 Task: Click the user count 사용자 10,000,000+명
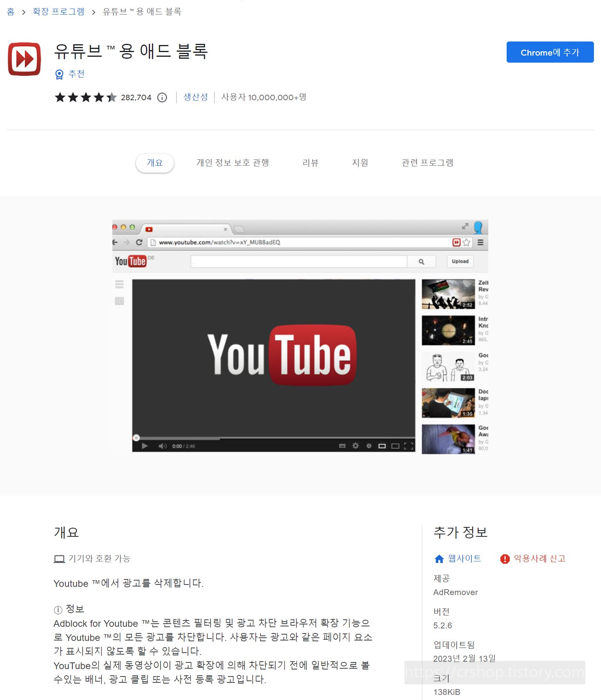(x=264, y=97)
